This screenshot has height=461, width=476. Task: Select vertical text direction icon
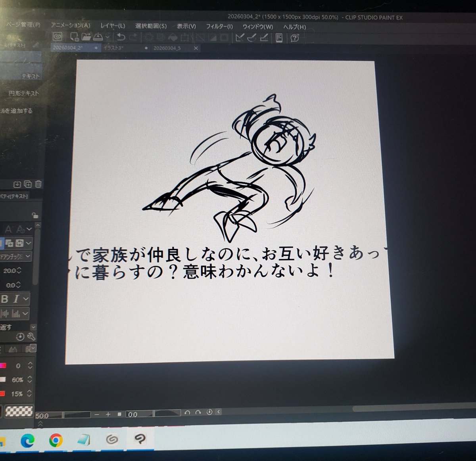16,314
